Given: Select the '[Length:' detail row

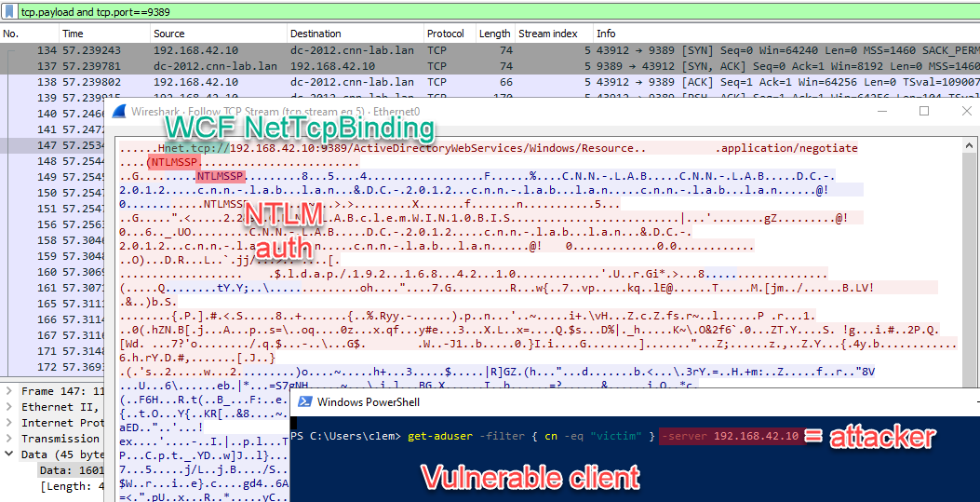Looking at the screenshot, I should (x=72, y=485).
